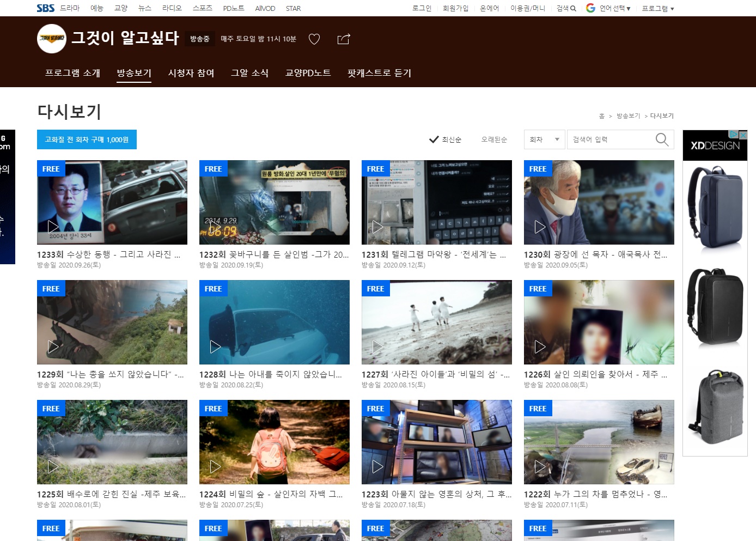Screen dimensions: 756x541
Task: Play episode 1226회 via its play icon
Action: (x=540, y=347)
